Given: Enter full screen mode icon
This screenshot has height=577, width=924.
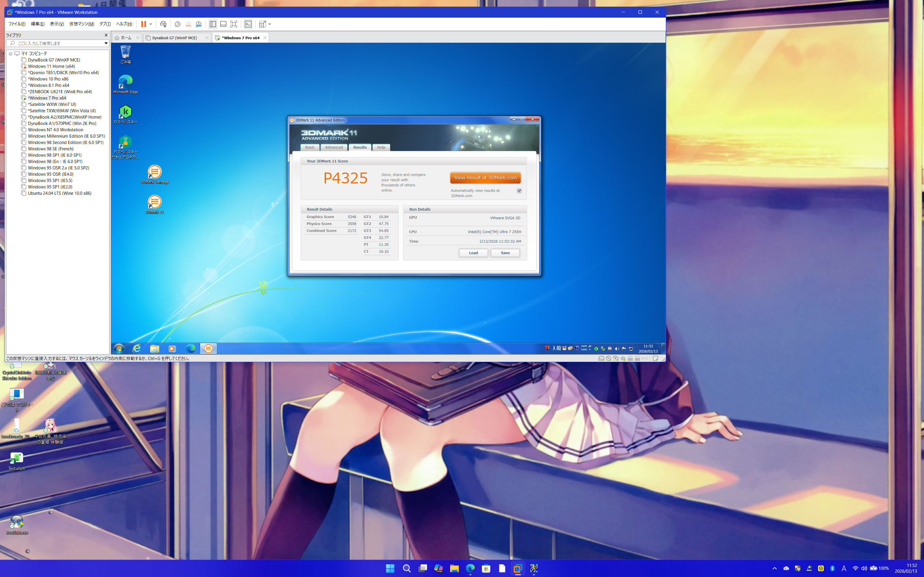Looking at the screenshot, I should pos(234,24).
